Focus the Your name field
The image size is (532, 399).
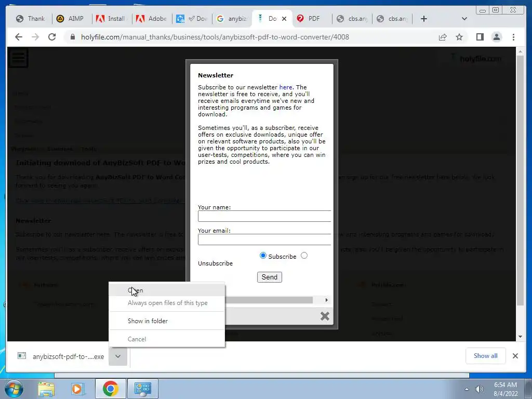[264, 216]
